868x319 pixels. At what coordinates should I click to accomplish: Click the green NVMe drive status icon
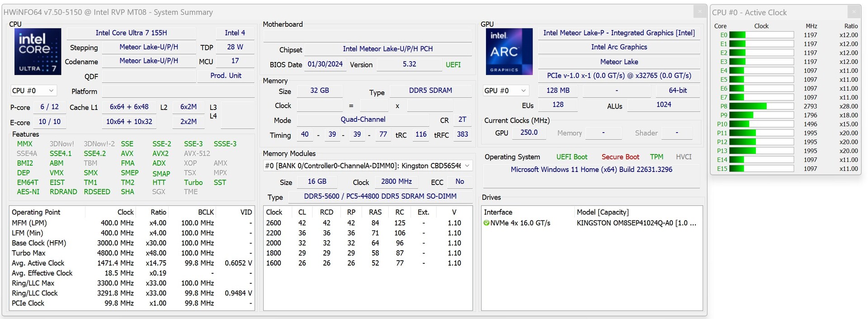[486, 223]
